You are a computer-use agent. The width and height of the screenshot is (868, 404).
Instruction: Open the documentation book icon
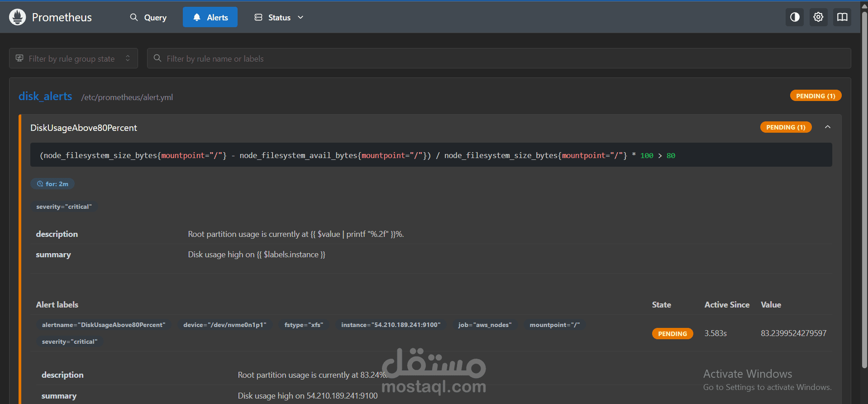842,17
